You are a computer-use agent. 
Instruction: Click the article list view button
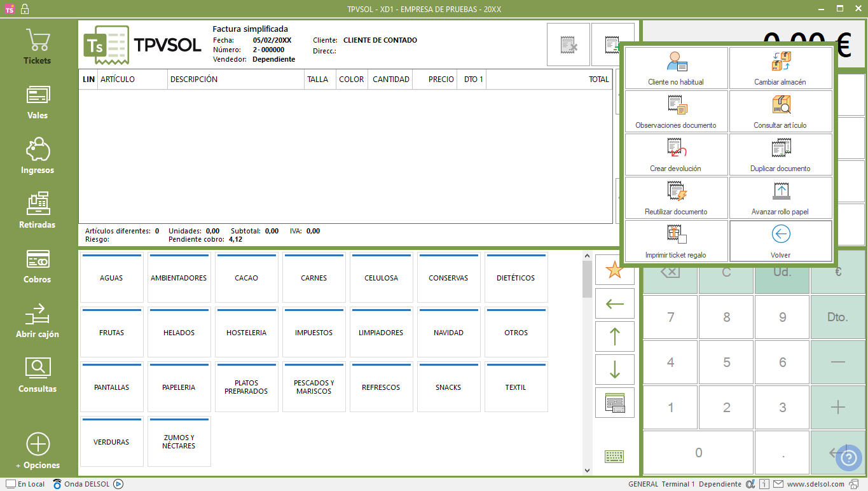[x=614, y=403]
